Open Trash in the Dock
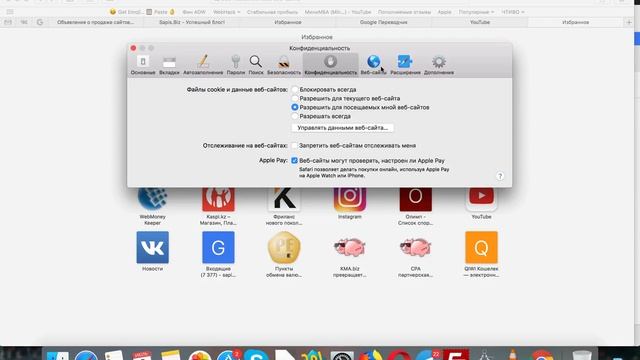Viewport: 640px width, 360px height. (x=582, y=355)
